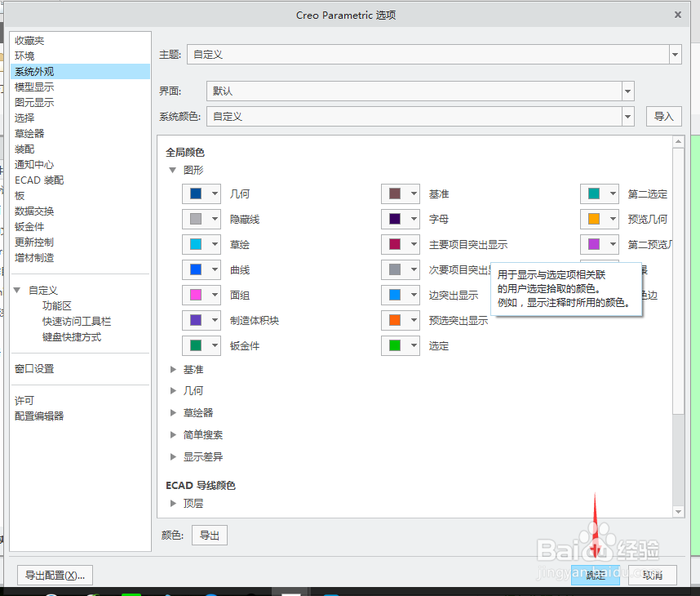Open the 预选突出显示 color swatch
The height and width of the screenshot is (596, 700).
tap(401, 320)
